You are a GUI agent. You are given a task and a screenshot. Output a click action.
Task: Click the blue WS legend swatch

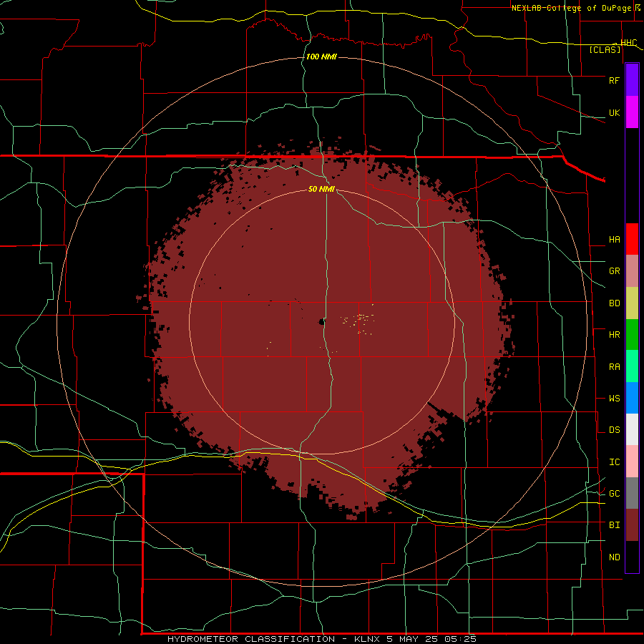tap(632, 398)
